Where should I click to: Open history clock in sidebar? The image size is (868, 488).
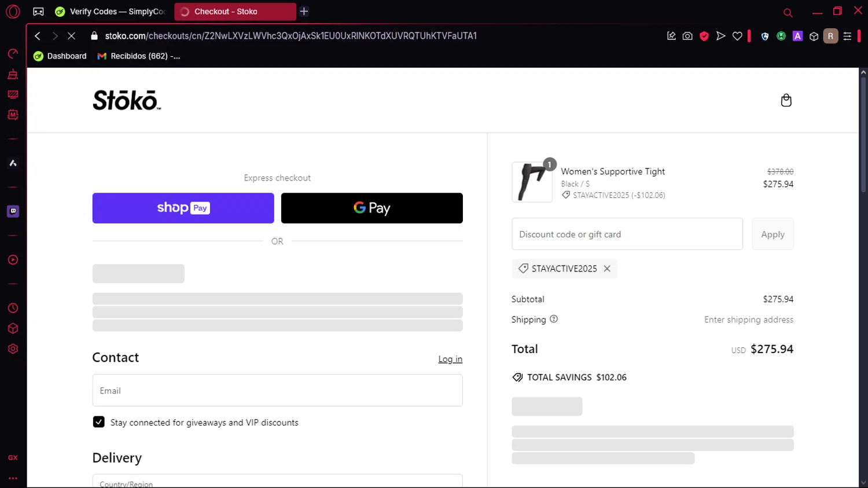[13, 308]
